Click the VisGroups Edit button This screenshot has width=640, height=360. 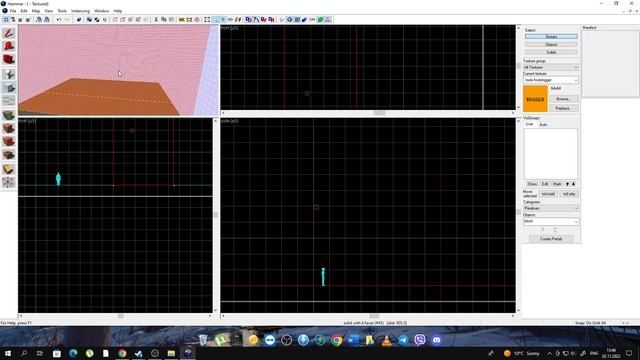point(545,184)
